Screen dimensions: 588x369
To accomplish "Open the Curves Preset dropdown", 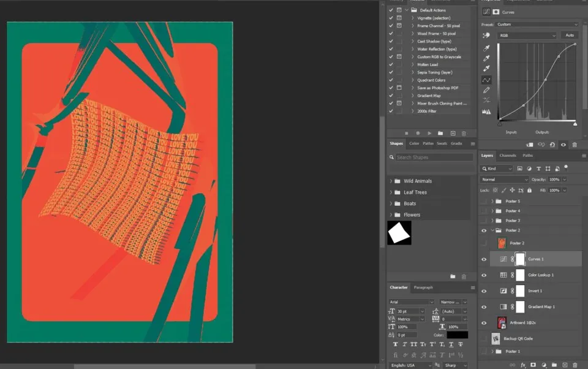I will (x=537, y=25).
